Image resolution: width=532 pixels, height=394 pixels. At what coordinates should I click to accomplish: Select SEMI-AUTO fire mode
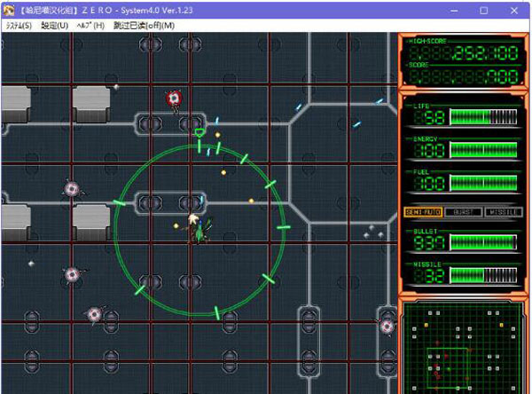click(x=423, y=212)
